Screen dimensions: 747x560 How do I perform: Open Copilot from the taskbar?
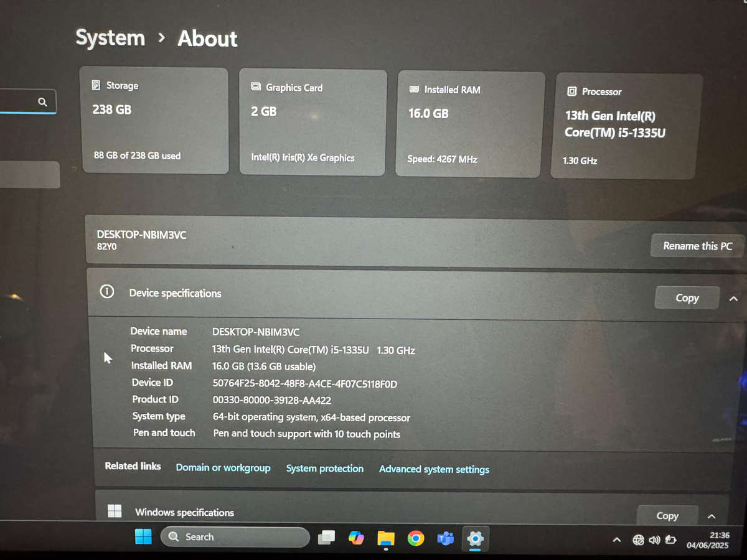356,538
